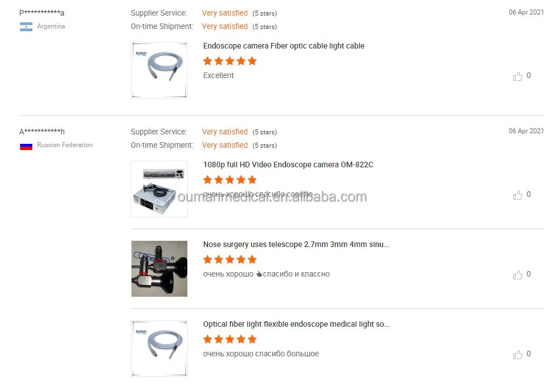Click thumbs-up on OM-822C camera review

click(x=517, y=195)
